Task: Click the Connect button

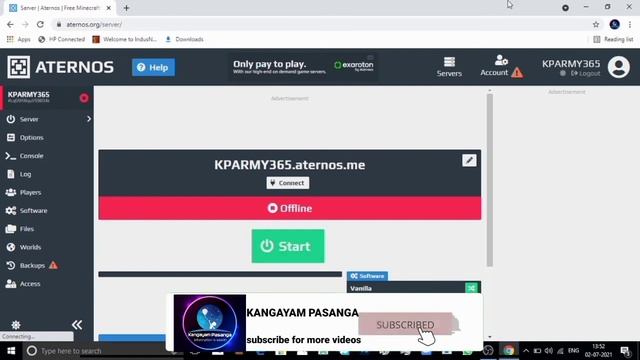Action: coord(288,183)
